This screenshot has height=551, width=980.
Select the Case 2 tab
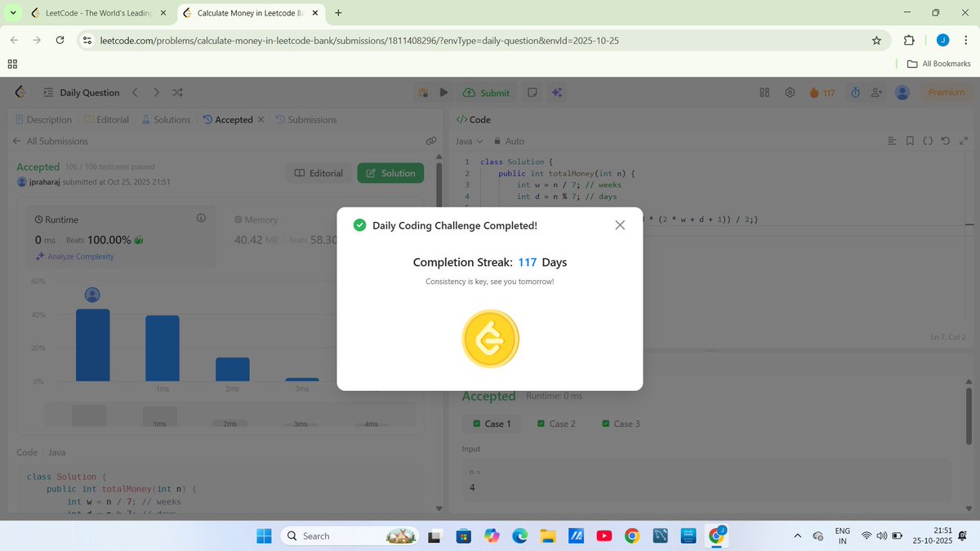(x=556, y=424)
